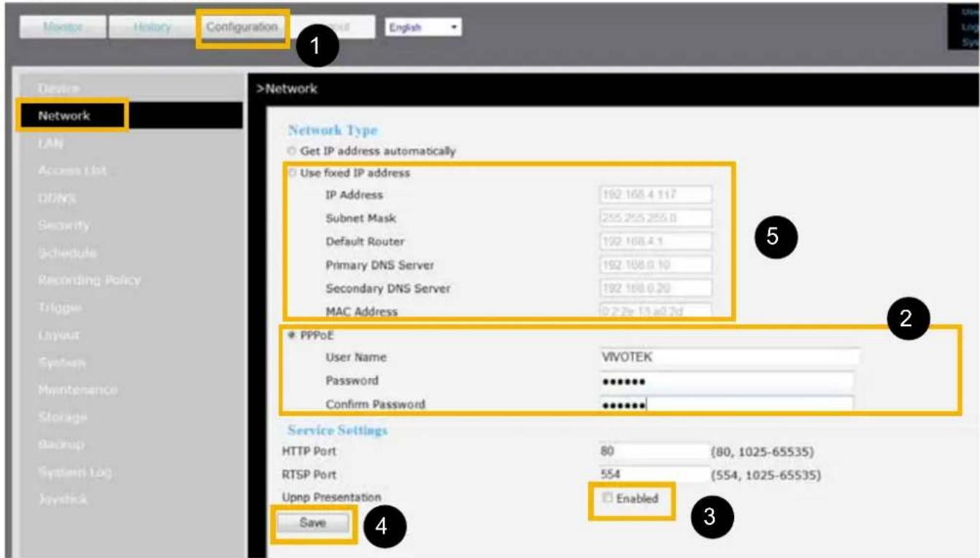This screenshot has height=558, width=980.
Task: Select Use fixed IP address option
Action: (x=293, y=174)
